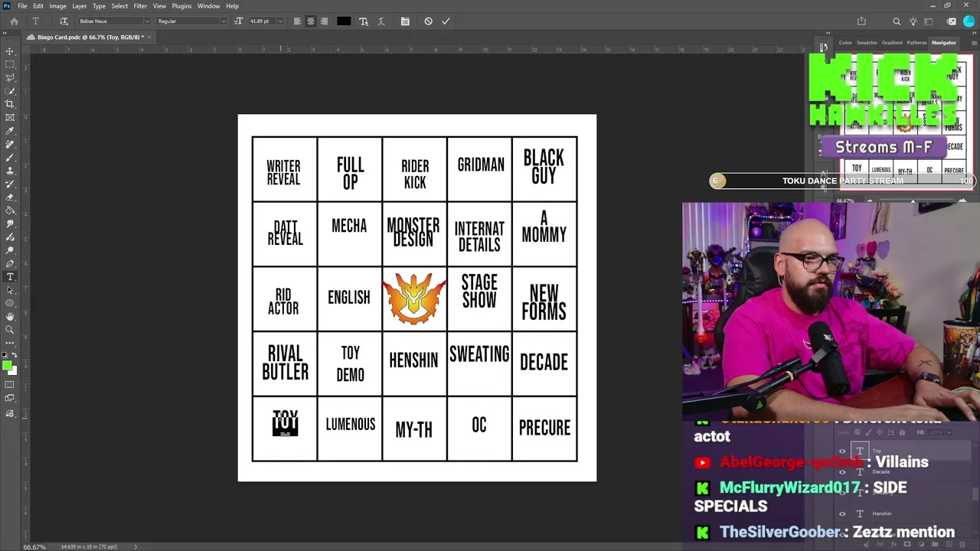Open the cyan account profile avatar
Screen dimensions: 980x551
969,21
